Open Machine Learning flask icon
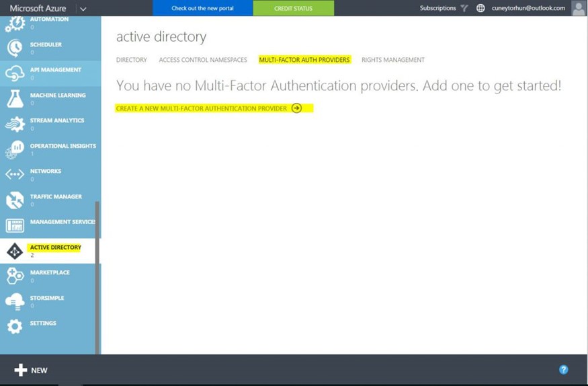This screenshot has width=588, height=386. [15, 99]
